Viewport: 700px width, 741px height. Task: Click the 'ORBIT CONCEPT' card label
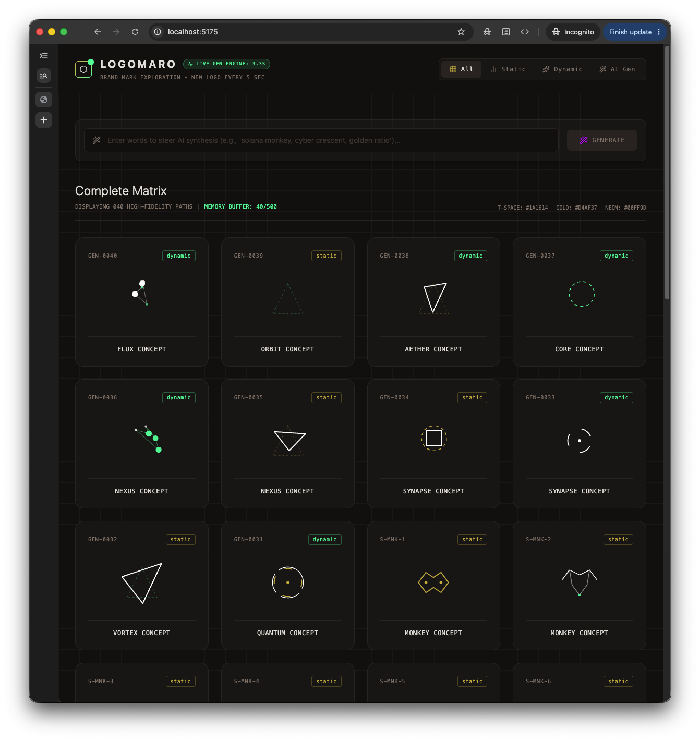click(x=288, y=349)
